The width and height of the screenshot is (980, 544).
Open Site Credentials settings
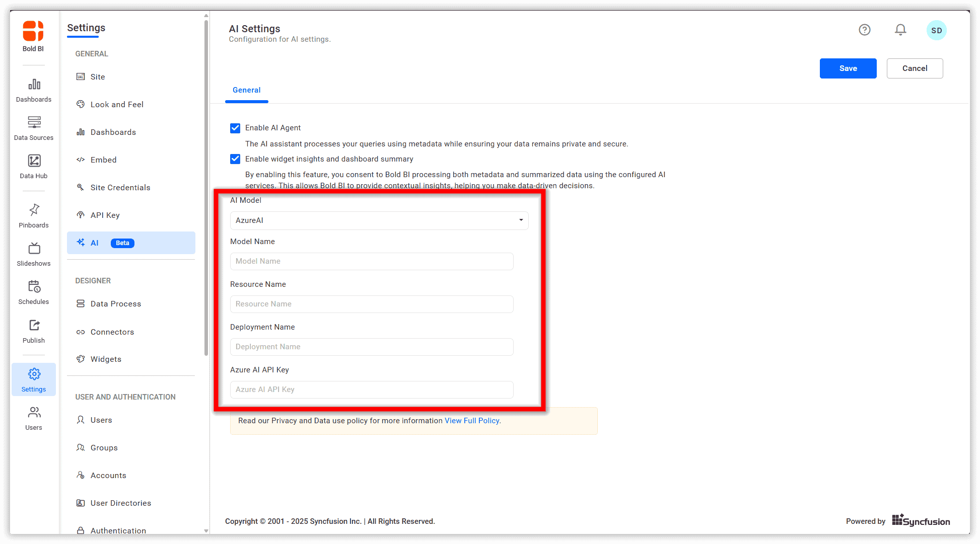tap(131, 188)
